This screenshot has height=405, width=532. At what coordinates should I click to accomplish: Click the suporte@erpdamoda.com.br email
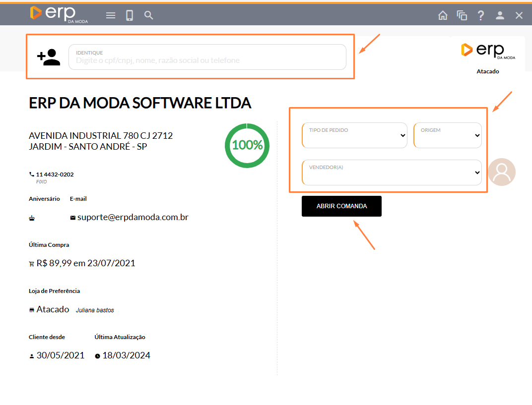point(133,217)
